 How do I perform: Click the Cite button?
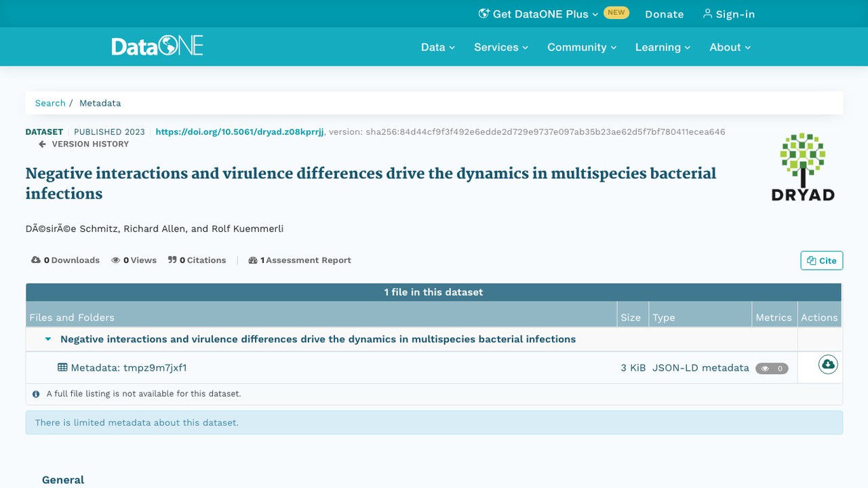[822, 260]
